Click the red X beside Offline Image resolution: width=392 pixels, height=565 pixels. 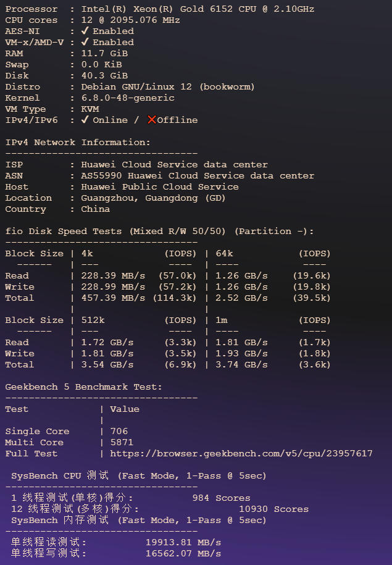click(x=151, y=120)
